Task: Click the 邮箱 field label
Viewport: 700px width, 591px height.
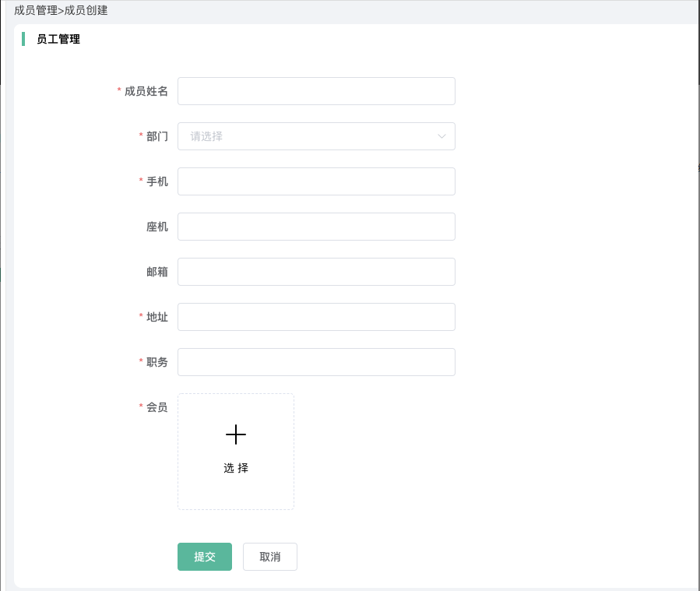Action: [x=157, y=272]
